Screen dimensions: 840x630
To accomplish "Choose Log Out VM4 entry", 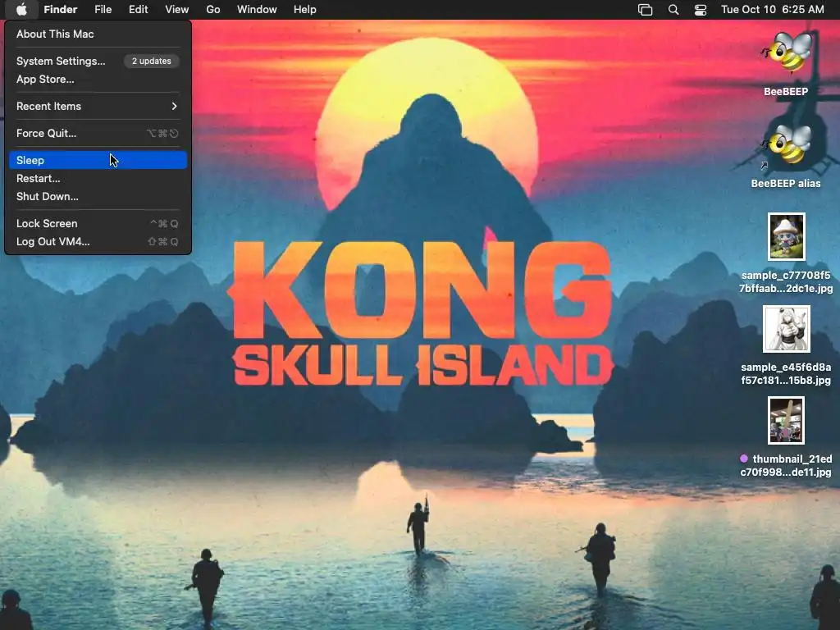I will click(x=98, y=242).
